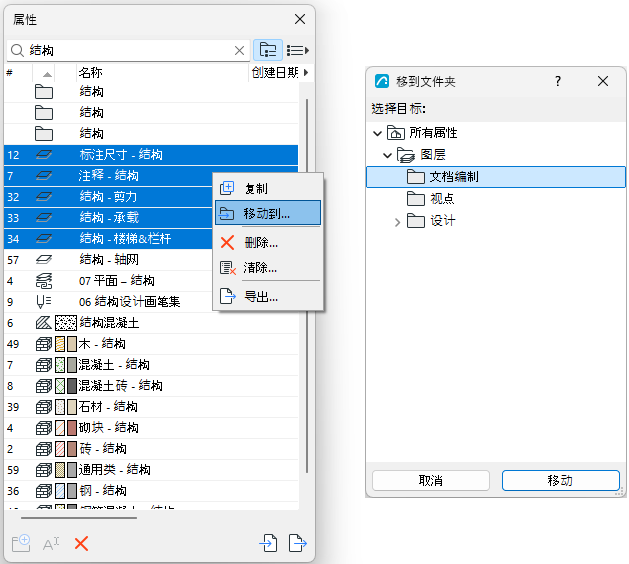Open the 创建日期 column chooser arrow

306,73
